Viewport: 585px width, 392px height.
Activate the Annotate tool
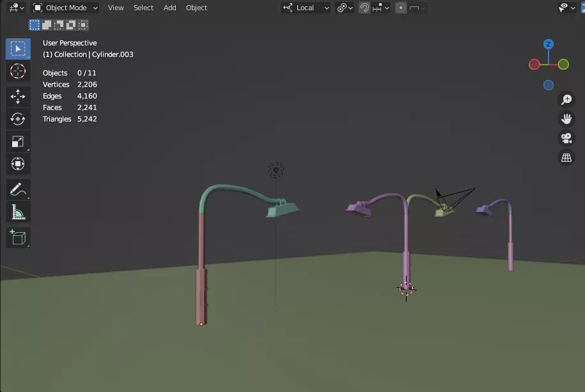coord(18,189)
